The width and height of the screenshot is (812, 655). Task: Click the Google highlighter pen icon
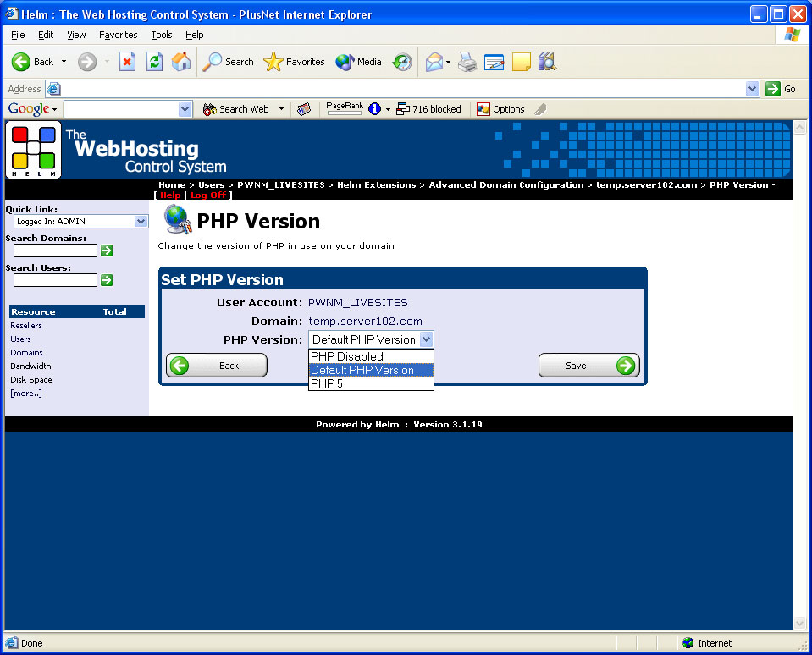point(540,109)
